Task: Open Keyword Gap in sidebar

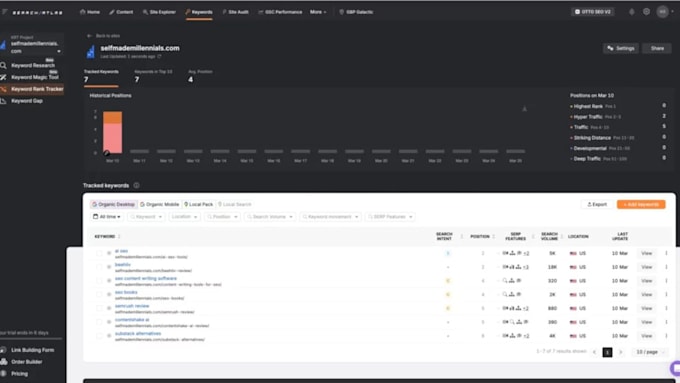Action: click(26, 101)
